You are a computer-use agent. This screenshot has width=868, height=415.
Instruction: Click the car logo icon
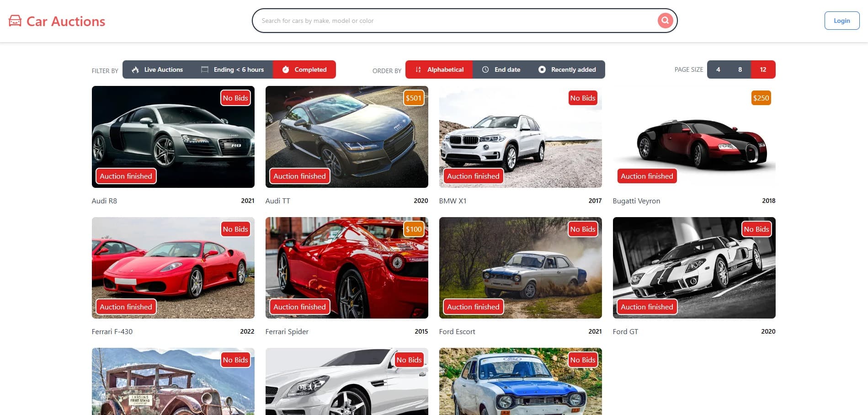pos(15,21)
